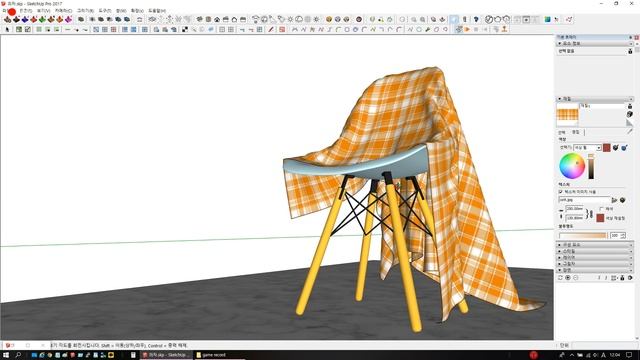Click the house Home view icon
This screenshot has width=640, height=360.
tap(217, 19)
